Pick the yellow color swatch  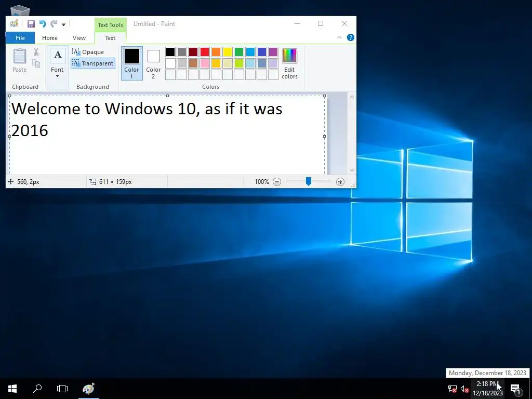click(228, 52)
